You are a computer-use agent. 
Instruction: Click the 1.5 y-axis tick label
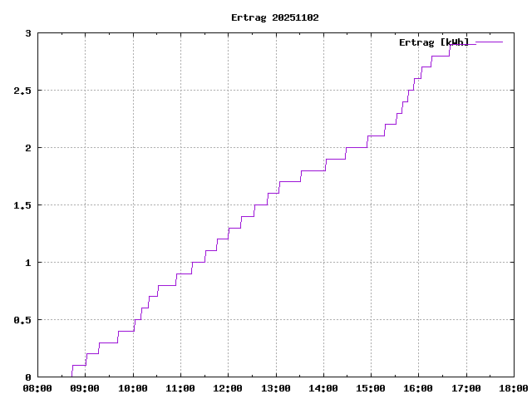(x=22, y=205)
